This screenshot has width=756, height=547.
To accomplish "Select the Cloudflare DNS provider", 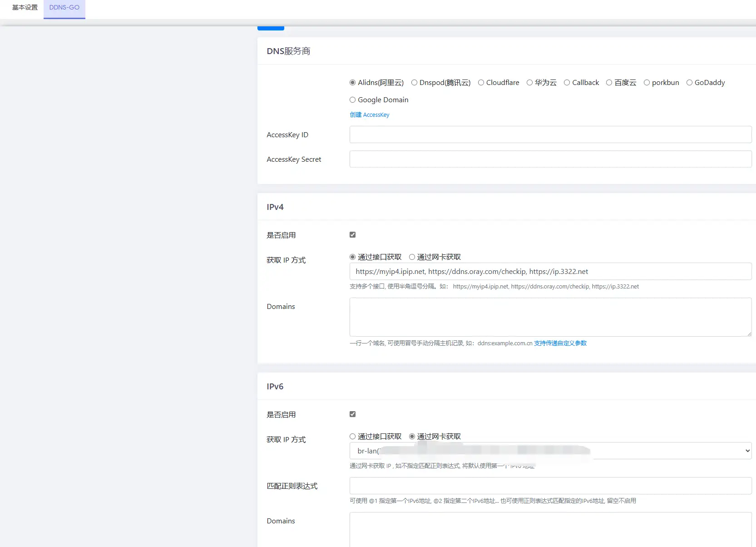I will (481, 82).
